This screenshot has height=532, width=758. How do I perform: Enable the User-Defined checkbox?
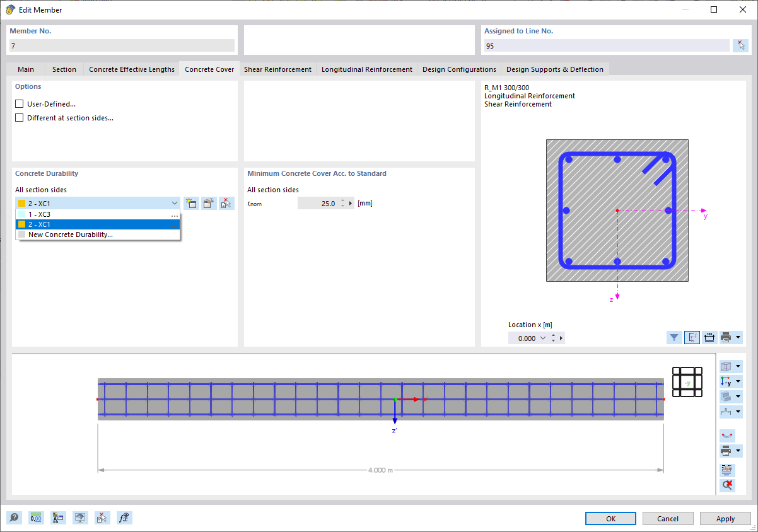[19, 104]
